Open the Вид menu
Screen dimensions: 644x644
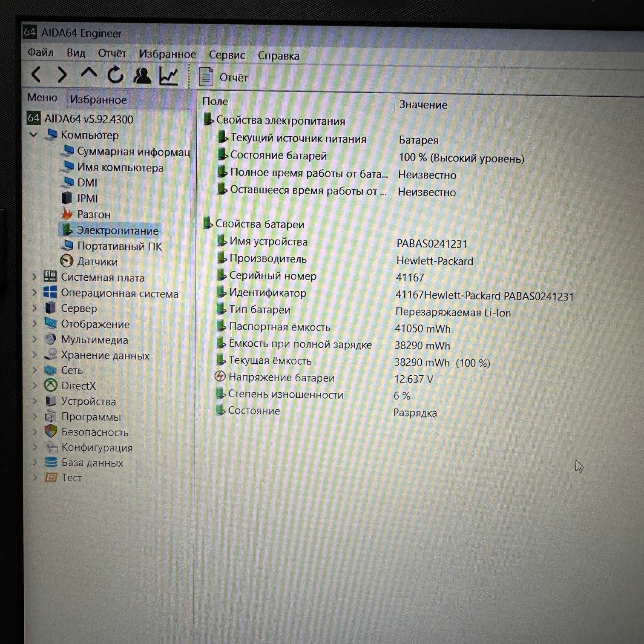pyautogui.click(x=76, y=53)
